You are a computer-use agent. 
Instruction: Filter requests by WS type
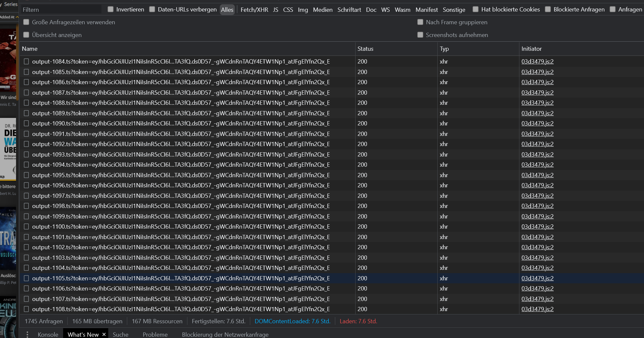(x=385, y=9)
